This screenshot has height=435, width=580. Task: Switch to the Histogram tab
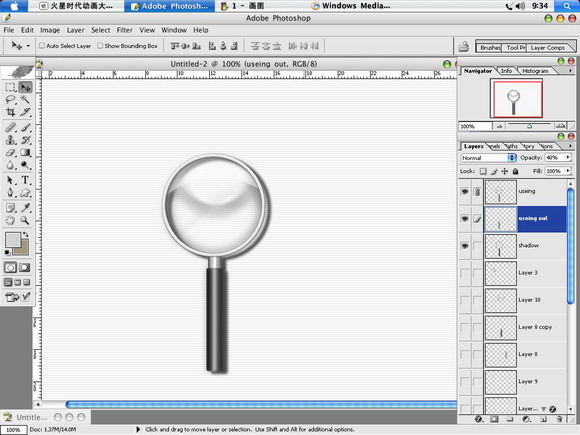pos(535,71)
